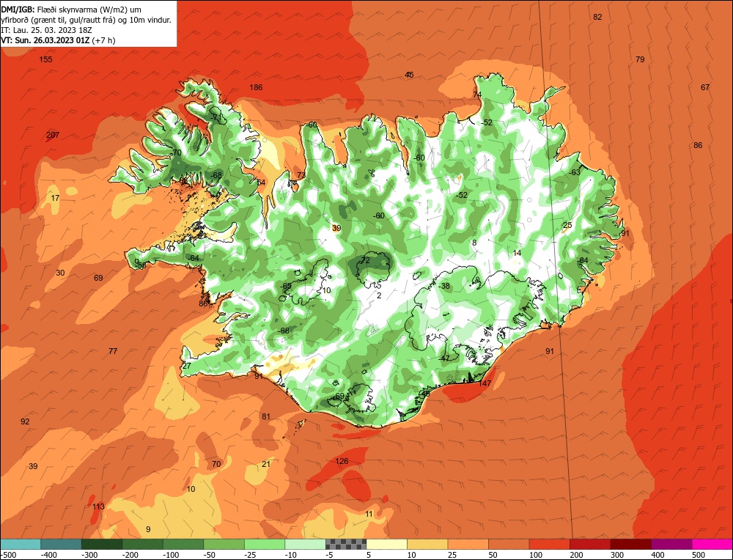Click the value 74 on the map
This screenshot has width=733, height=560.
[x=477, y=95]
